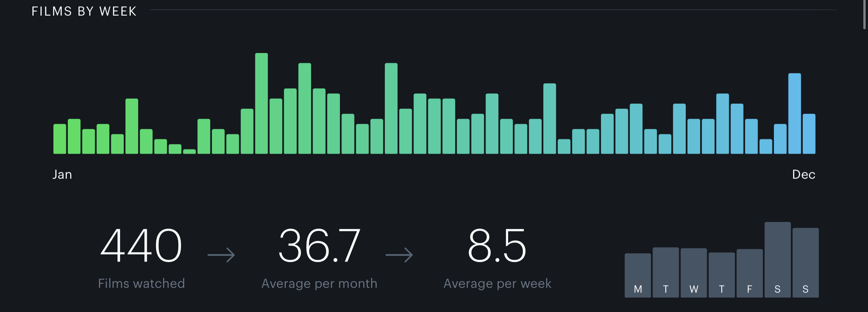Screen dimensions: 868x312
Task: Click arrow between 36.7 and 8.5
Action: pos(399,255)
